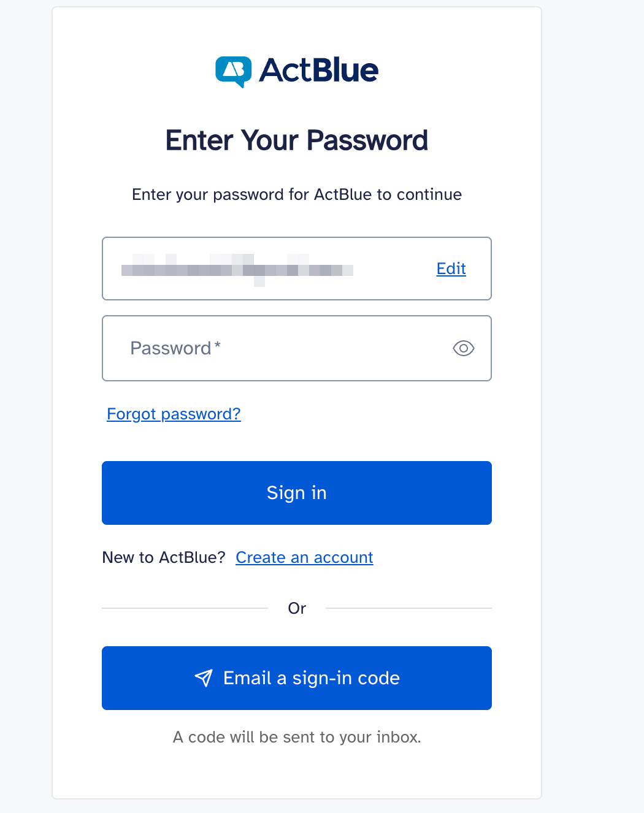The image size is (644, 813).
Task: Select the blurred email address field
Action: [239, 269]
